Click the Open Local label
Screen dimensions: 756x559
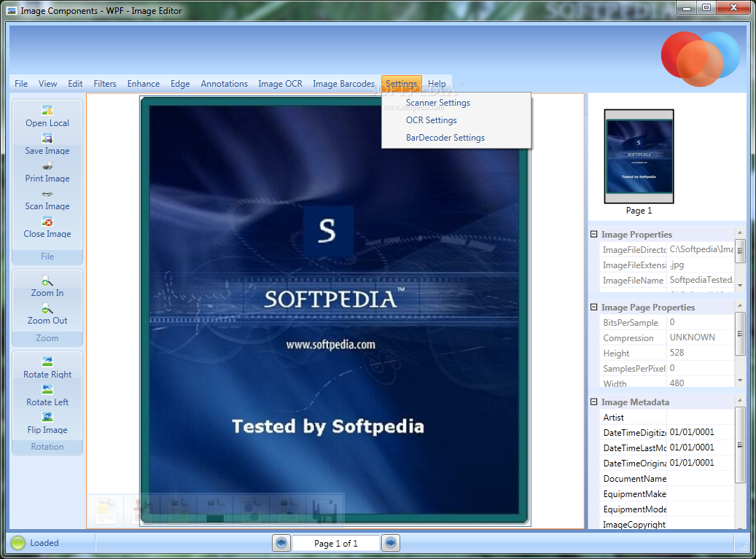click(47, 123)
